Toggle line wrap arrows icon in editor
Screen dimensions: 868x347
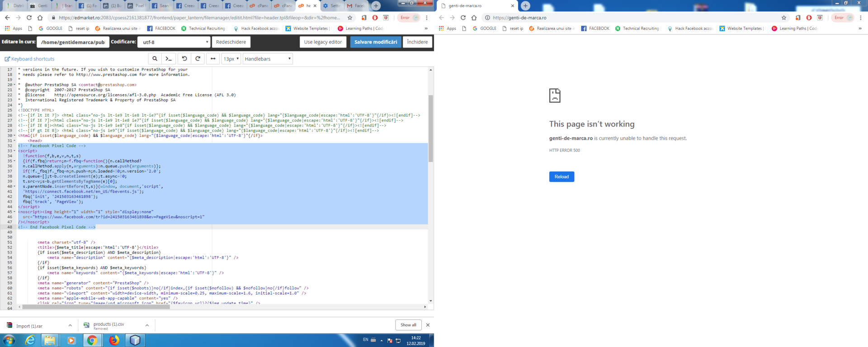point(213,59)
